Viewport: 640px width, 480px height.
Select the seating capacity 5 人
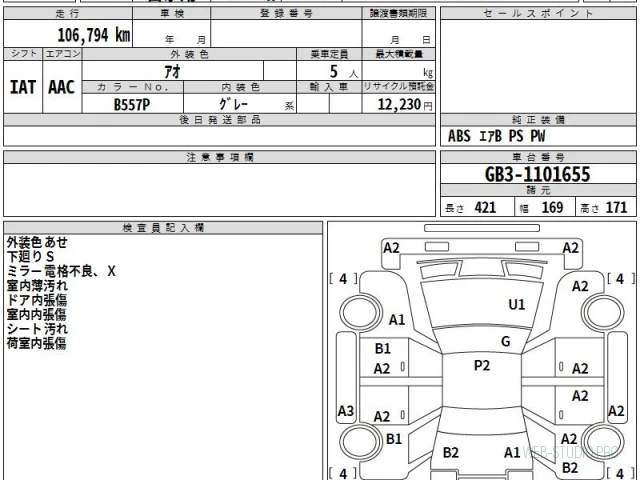pyautogui.click(x=344, y=72)
